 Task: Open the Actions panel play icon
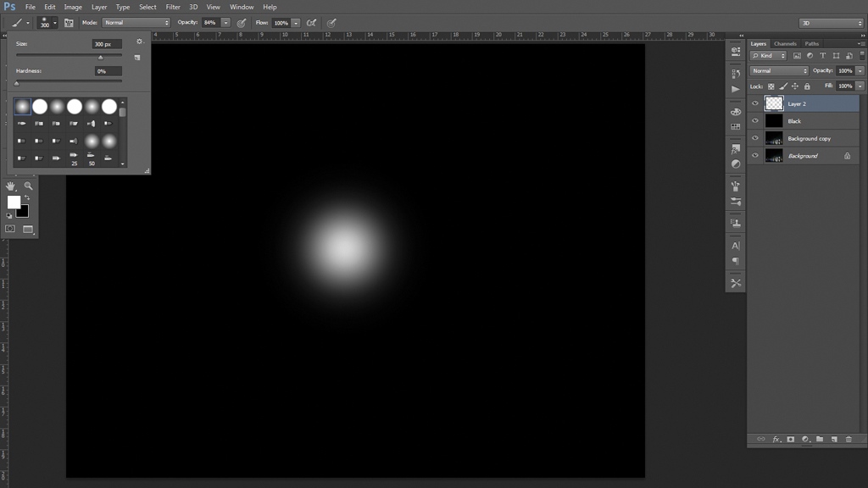click(736, 89)
